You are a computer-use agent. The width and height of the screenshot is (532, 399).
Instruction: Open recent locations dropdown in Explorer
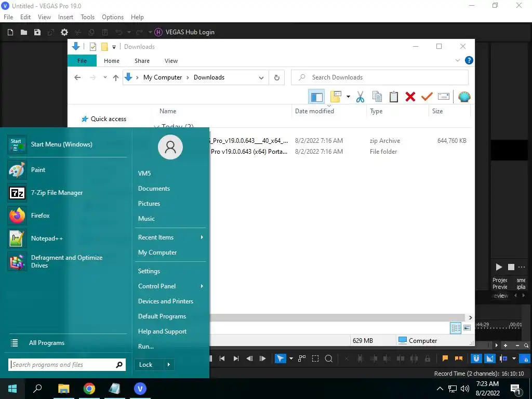(x=105, y=77)
